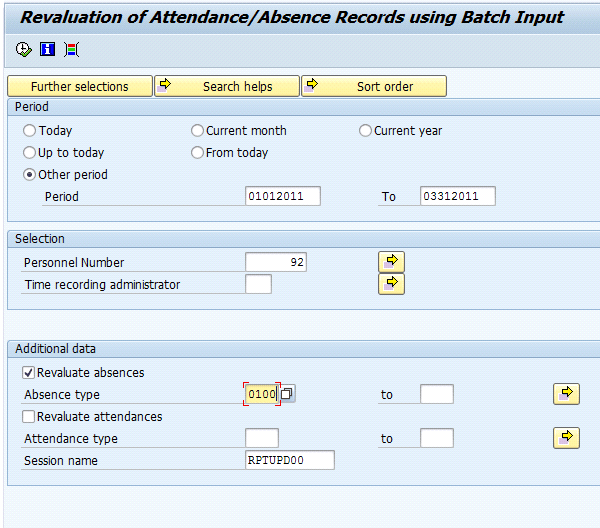The width and height of the screenshot is (600, 528).
Task: Click the Sort order button
Action: click(374, 87)
